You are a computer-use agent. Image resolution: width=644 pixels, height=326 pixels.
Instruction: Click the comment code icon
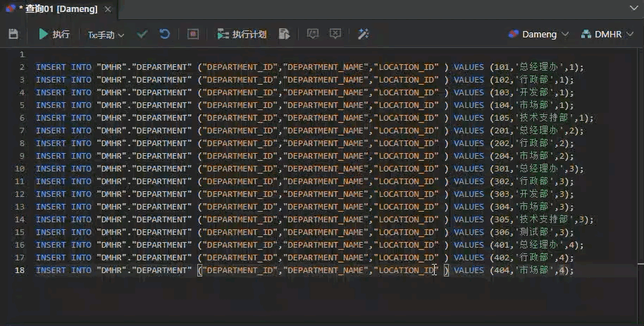(x=313, y=34)
